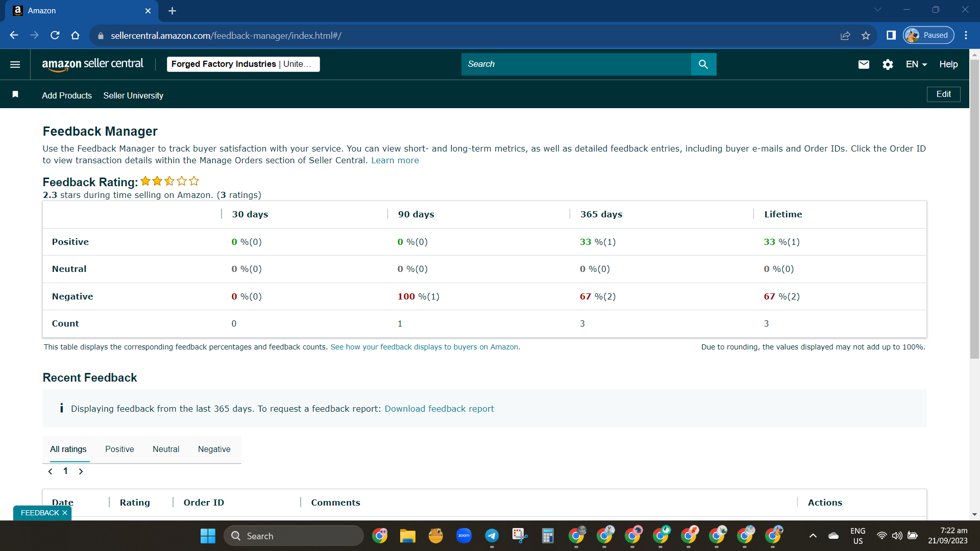The height and width of the screenshot is (551, 980).
Task: Click the 67 %(2) negative 365-day value
Action: (598, 296)
